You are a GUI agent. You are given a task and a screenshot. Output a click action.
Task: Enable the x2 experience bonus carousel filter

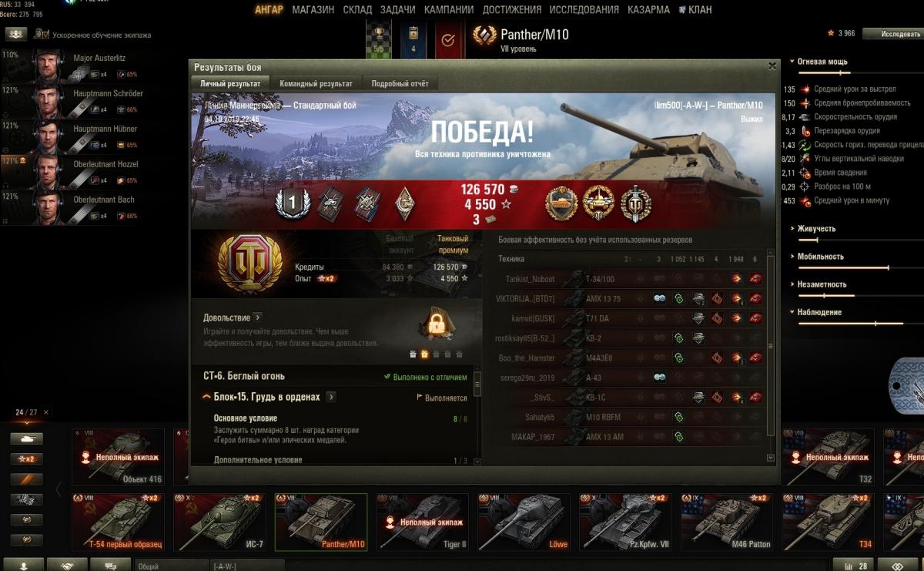click(26, 458)
